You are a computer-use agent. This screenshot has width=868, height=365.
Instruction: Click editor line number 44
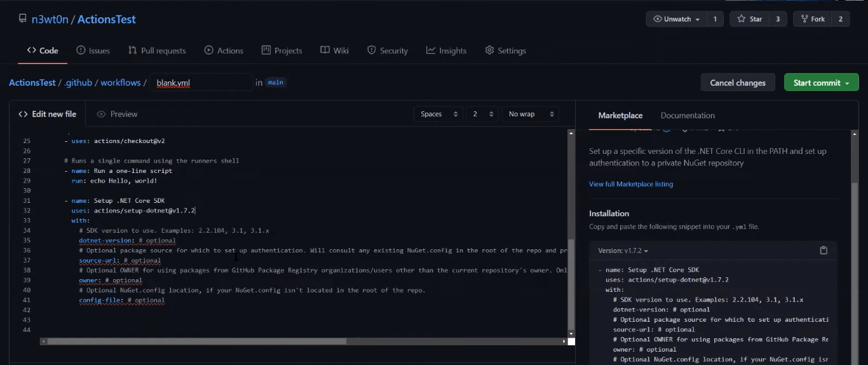26,330
